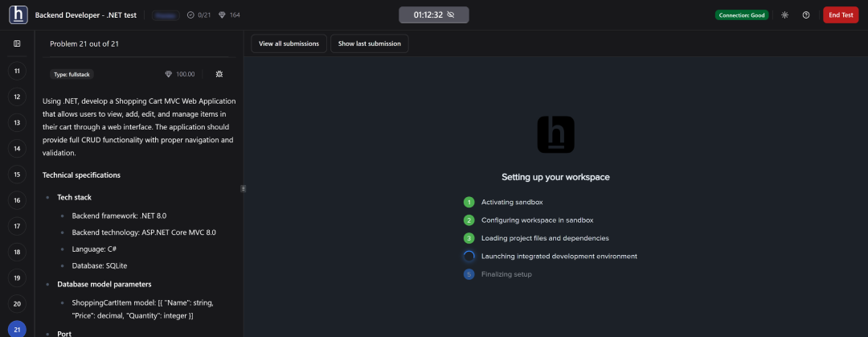This screenshot has width=868, height=337.
Task: Click the Technical specifications heading
Action: [81, 175]
